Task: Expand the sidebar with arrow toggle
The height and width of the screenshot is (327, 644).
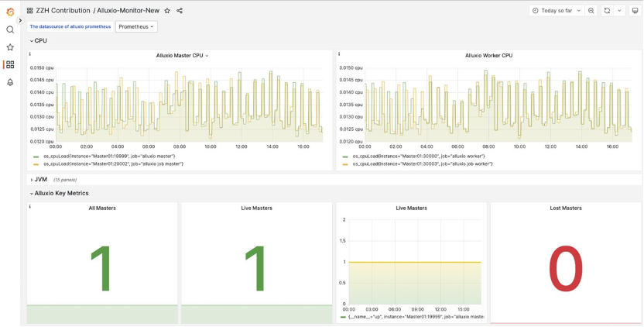Action: (20, 20)
